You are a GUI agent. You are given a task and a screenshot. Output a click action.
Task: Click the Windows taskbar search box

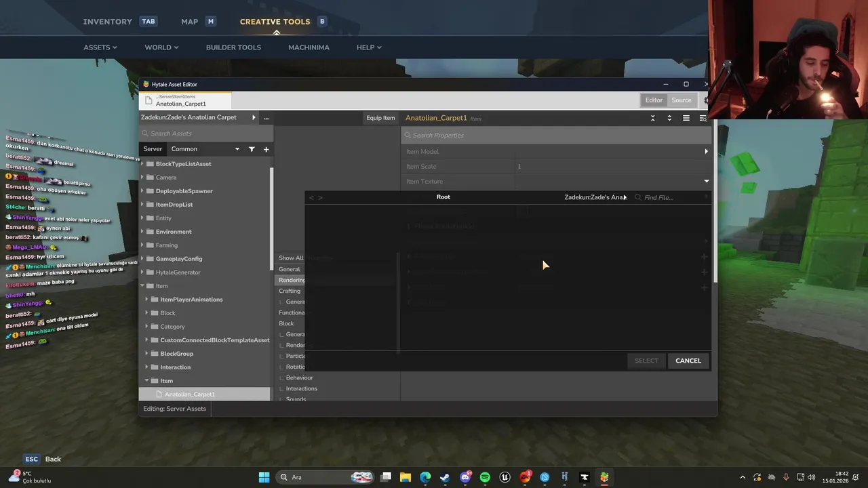327,477
